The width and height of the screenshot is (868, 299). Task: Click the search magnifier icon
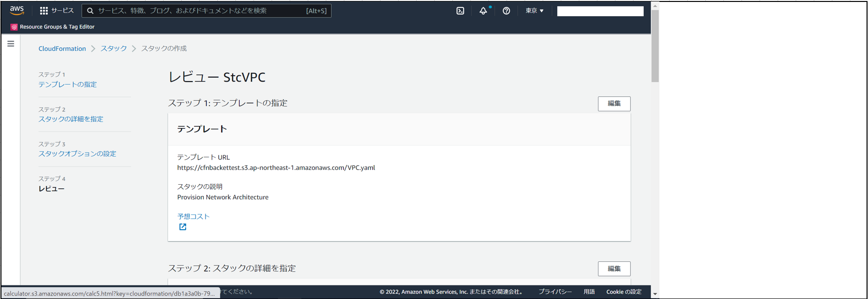click(90, 11)
